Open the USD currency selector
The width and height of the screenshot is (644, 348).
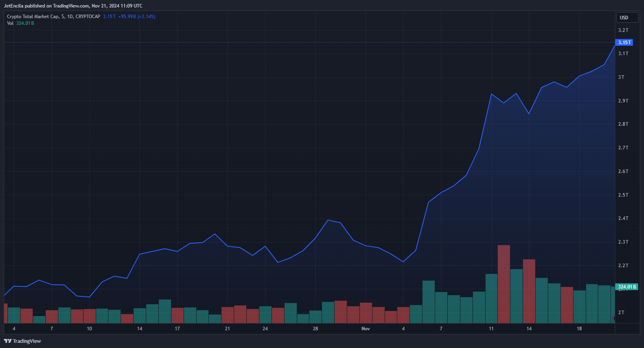point(627,17)
